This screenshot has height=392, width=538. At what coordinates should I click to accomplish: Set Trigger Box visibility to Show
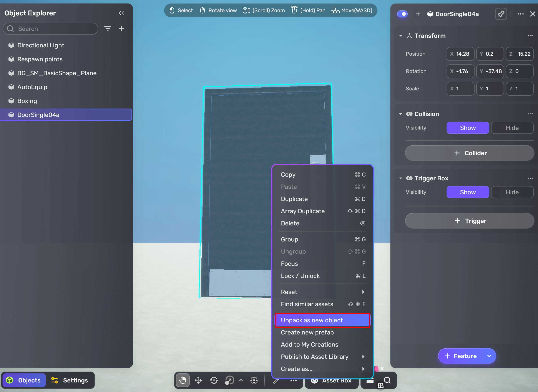click(468, 192)
